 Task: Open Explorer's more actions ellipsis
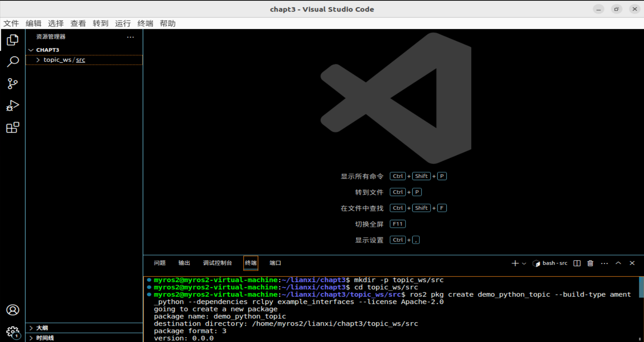click(131, 37)
